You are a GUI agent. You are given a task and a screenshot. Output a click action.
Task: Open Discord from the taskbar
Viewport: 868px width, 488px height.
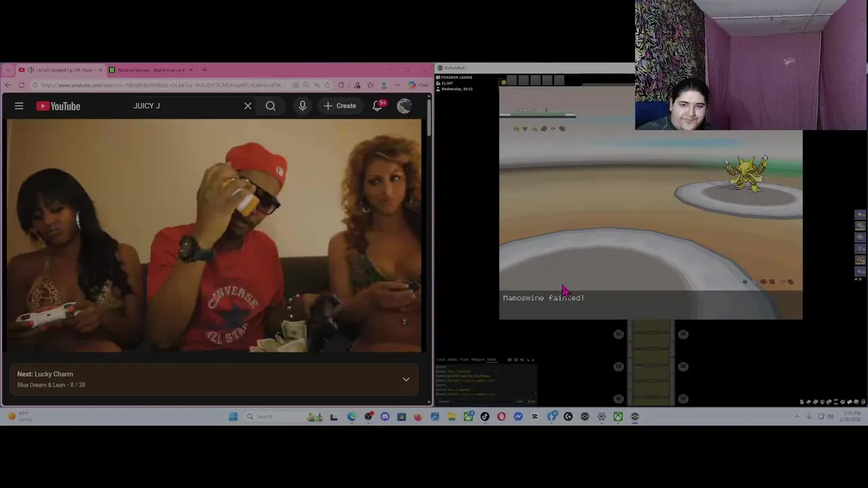pyautogui.click(x=385, y=416)
